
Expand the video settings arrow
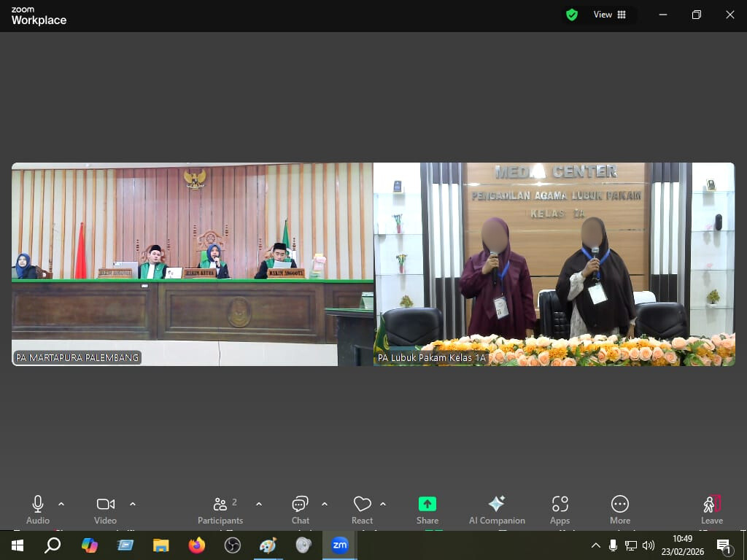point(133,504)
